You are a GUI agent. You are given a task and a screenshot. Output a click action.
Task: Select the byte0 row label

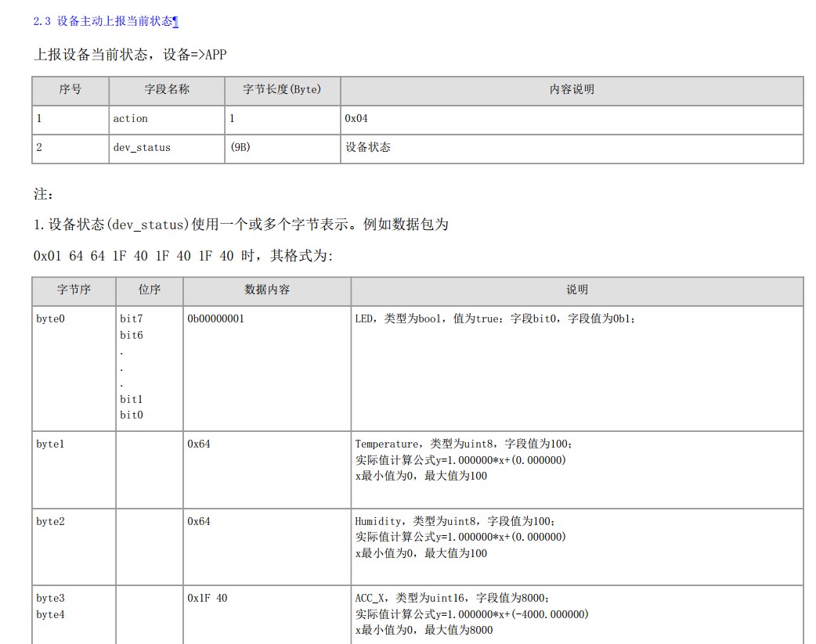tap(50, 318)
